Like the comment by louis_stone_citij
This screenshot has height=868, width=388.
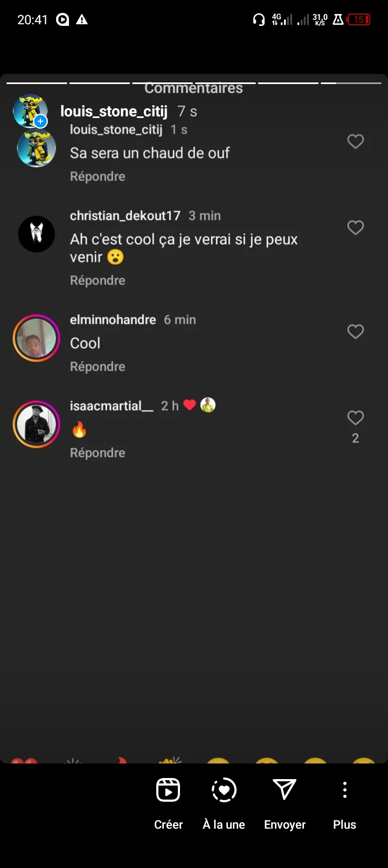(355, 142)
